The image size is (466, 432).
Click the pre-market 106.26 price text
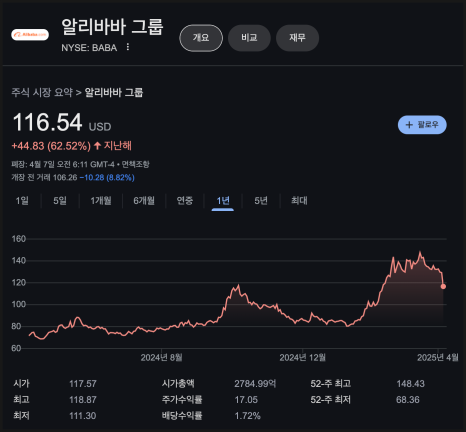(65, 177)
